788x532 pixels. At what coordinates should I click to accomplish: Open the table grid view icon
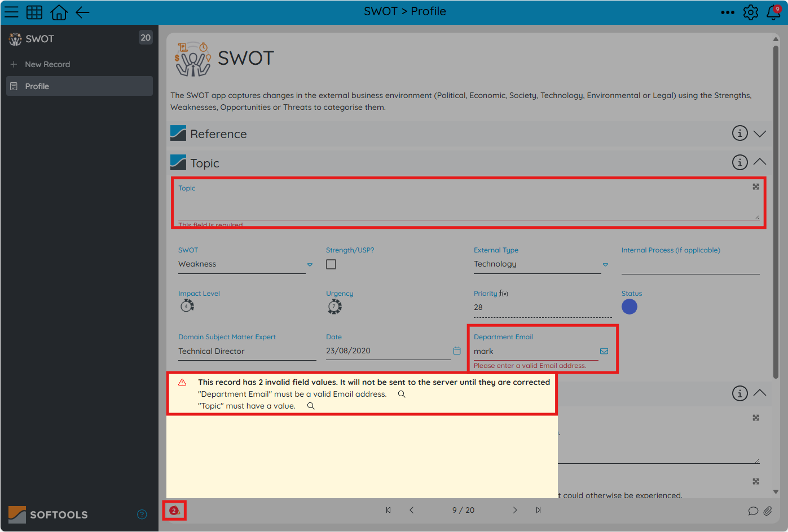tap(34, 12)
